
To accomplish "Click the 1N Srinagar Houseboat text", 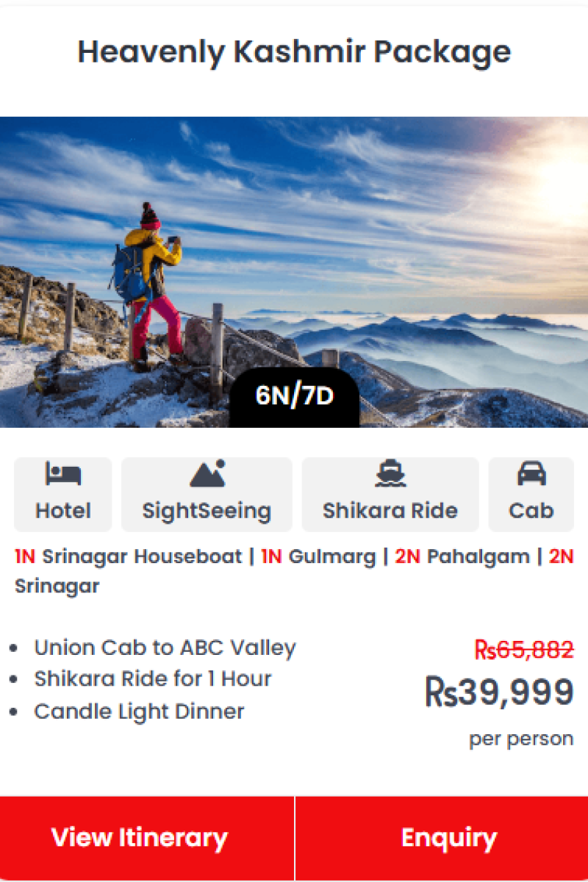I will click(129, 556).
